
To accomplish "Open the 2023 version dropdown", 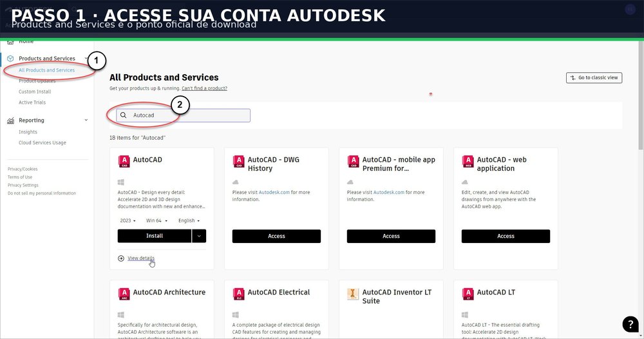I will (x=128, y=220).
